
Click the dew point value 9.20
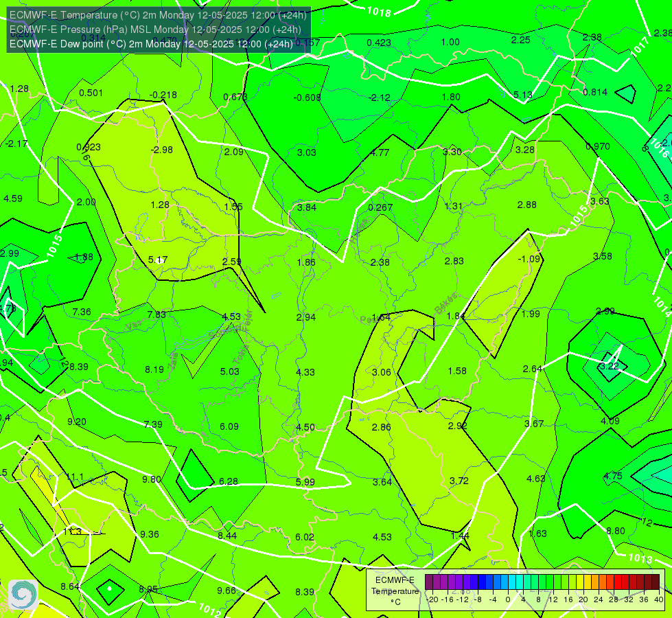[77, 422]
